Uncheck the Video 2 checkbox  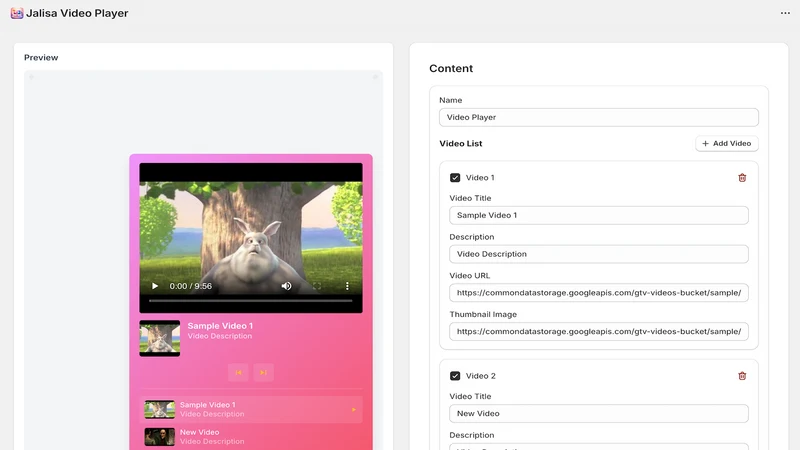coord(455,376)
